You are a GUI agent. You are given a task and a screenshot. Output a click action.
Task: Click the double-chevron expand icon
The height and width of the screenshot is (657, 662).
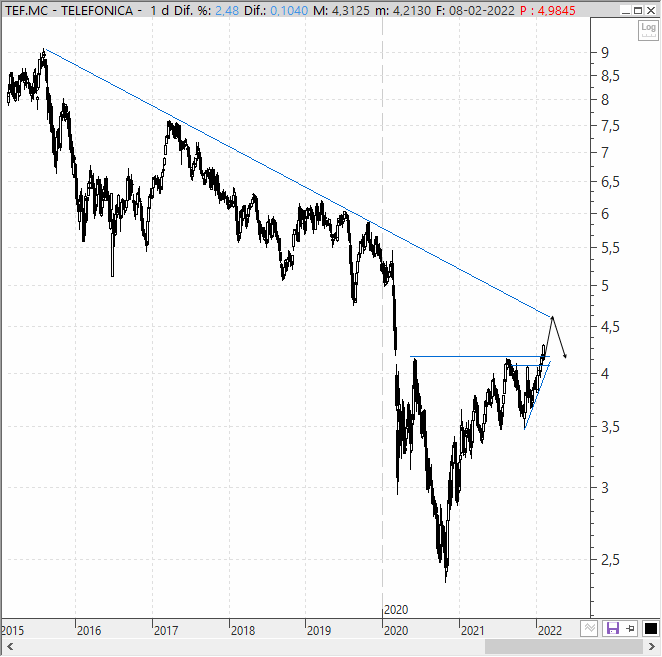click(x=589, y=628)
